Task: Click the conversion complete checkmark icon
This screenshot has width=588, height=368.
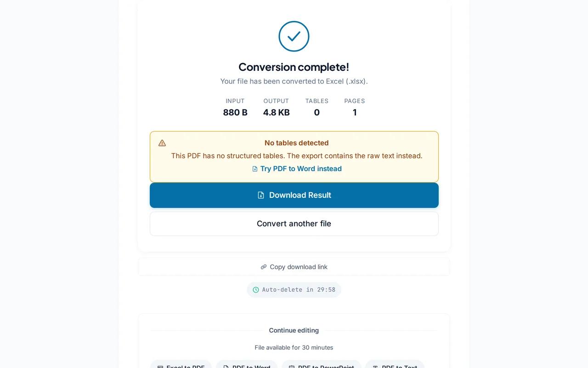Action: pos(294,36)
